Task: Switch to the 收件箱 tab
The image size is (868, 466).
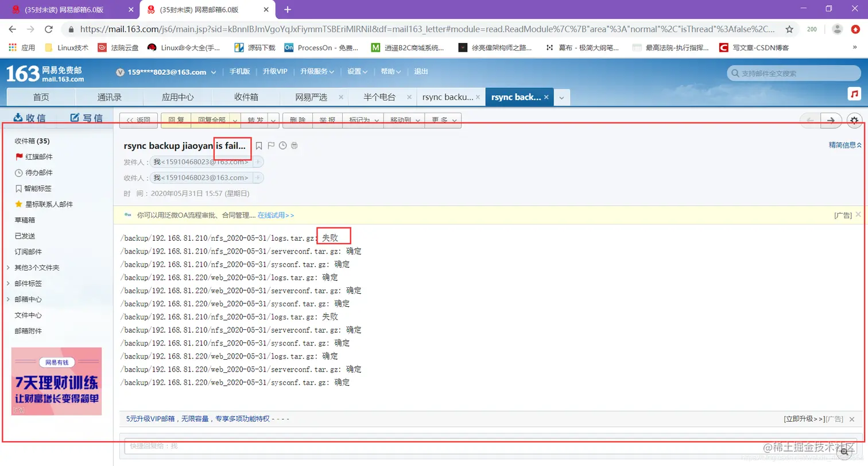Action: [246, 97]
